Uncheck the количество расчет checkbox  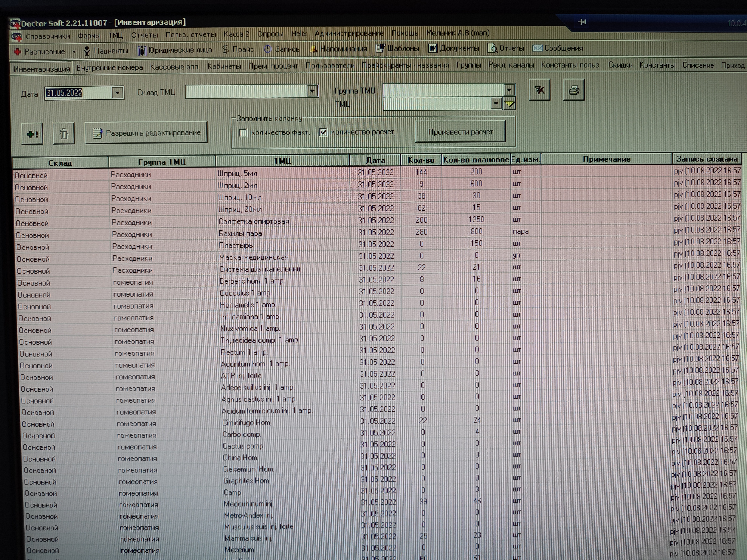click(323, 132)
